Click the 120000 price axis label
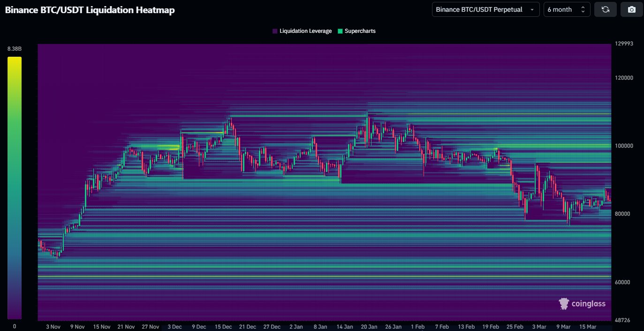Screen dimensions: 644x331 623,78
